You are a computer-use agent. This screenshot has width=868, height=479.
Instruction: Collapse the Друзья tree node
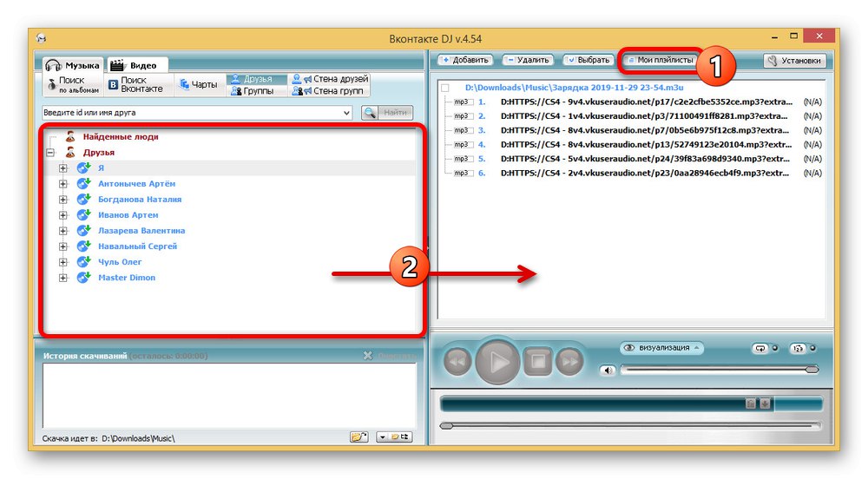point(50,152)
